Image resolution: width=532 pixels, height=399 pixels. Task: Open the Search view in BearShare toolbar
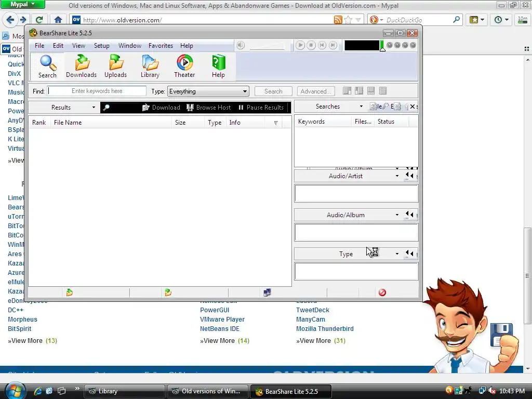[47, 66]
